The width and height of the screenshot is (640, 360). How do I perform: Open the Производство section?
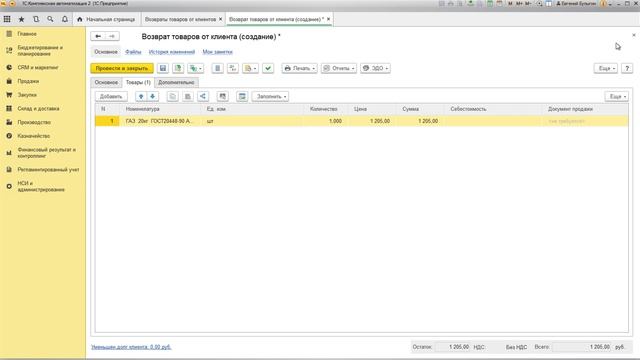34,122
